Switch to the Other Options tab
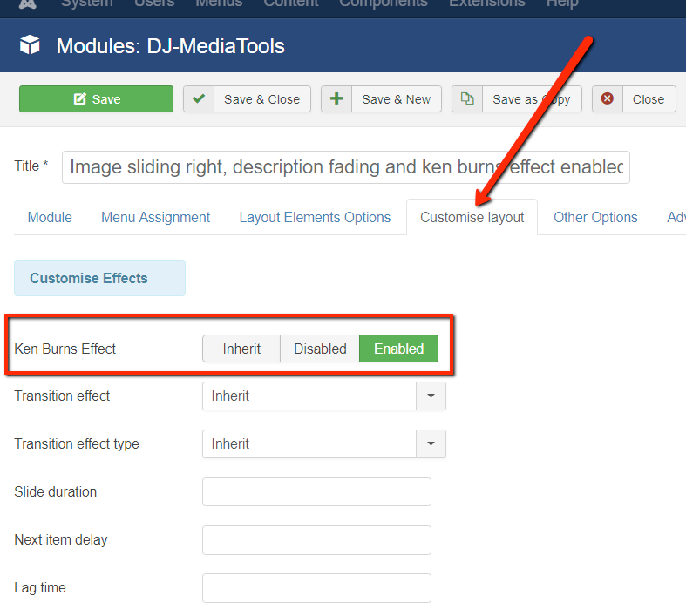Screen dimensions: 686x616 point(595,217)
